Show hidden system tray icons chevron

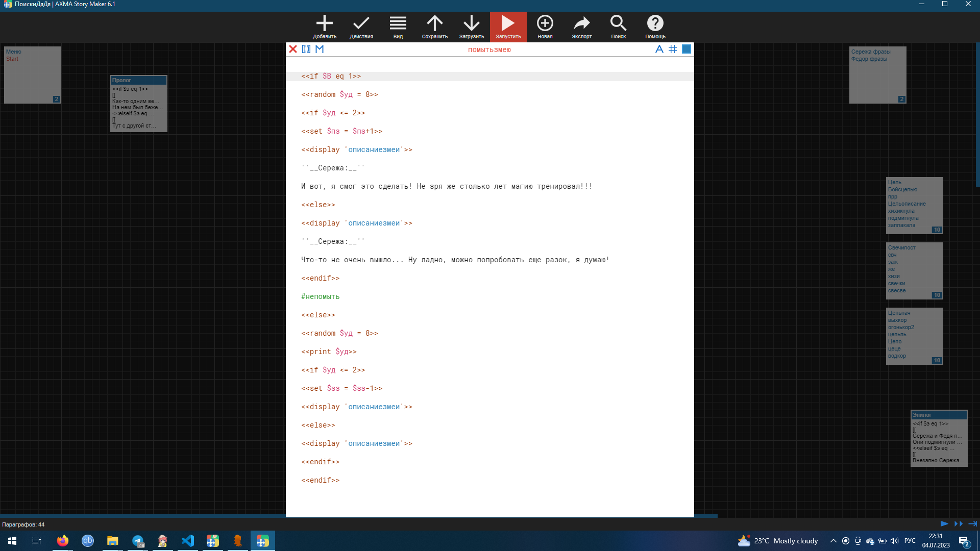click(833, 541)
